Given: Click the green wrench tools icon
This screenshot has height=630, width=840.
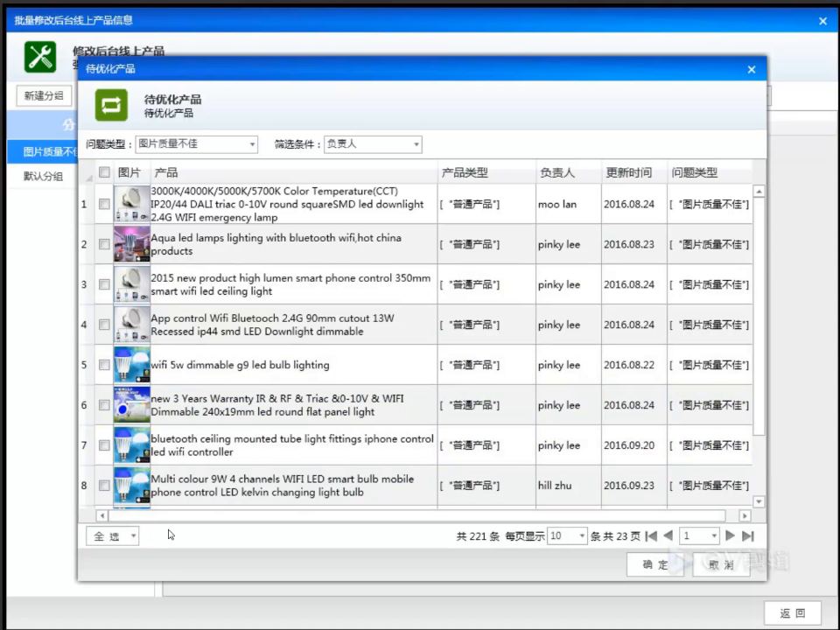Looking at the screenshot, I should [x=40, y=57].
